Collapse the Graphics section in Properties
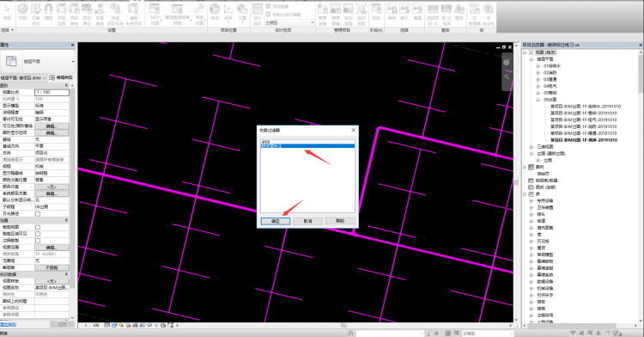Viewport: 644px width, 337px height. point(66,85)
